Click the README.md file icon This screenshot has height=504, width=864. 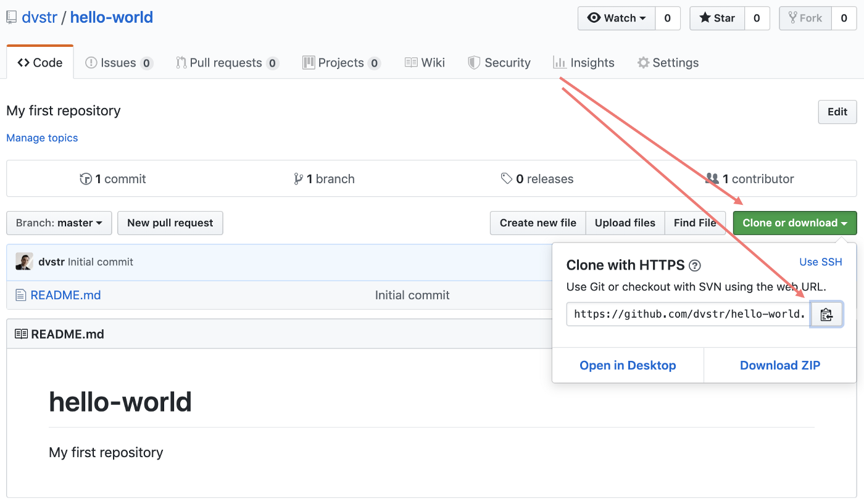click(x=21, y=295)
